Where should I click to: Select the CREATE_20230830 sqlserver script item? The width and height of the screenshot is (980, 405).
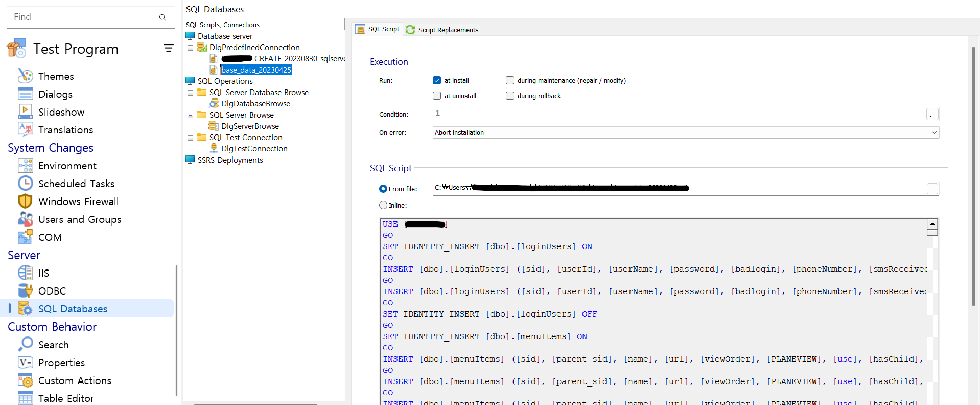[283, 59]
